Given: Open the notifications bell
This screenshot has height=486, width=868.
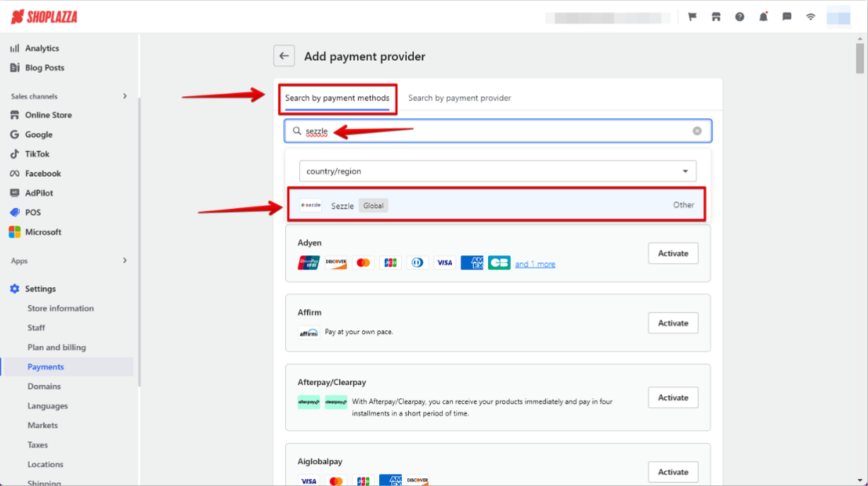Looking at the screenshot, I should (763, 16).
